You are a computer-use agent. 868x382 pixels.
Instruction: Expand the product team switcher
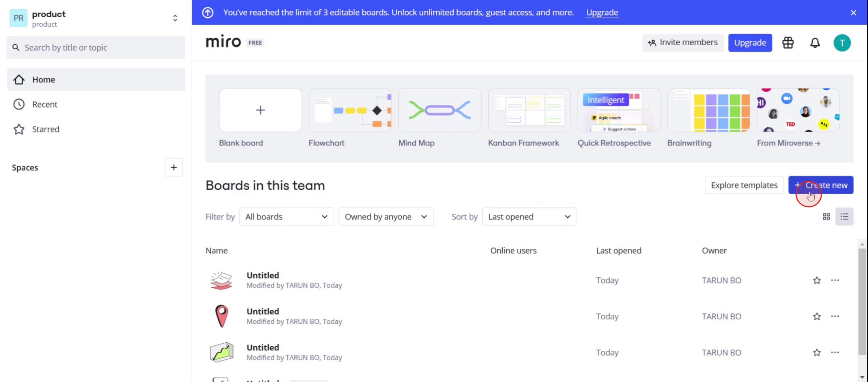(175, 18)
